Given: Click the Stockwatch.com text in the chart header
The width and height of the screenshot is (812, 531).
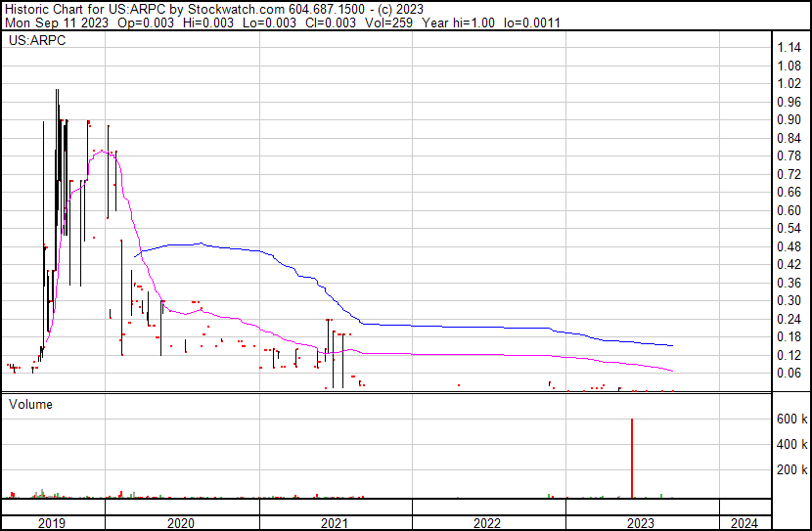Looking at the screenshot, I should (245, 9).
